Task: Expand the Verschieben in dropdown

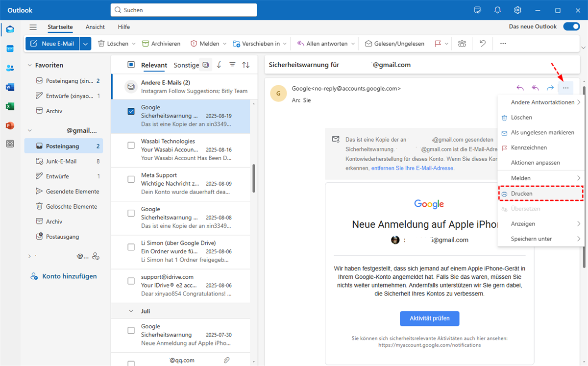Action: [x=284, y=44]
